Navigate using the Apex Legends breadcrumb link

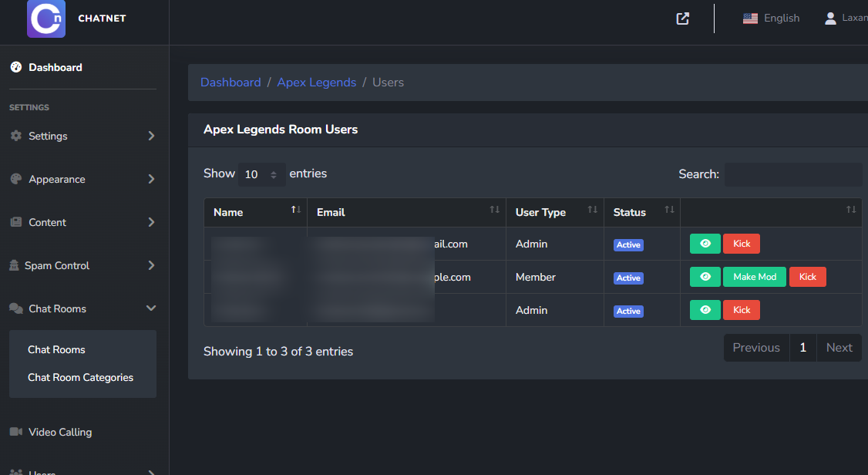coord(317,82)
